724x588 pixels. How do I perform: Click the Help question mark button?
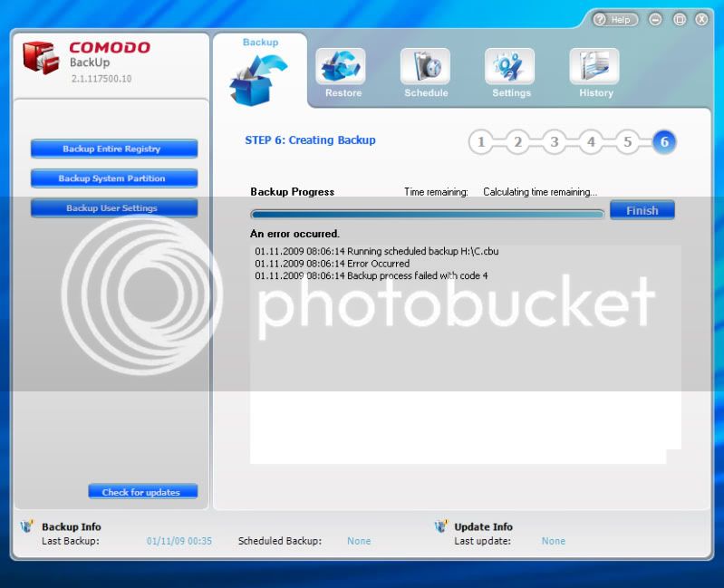pyautogui.click(x=615, y=19)
